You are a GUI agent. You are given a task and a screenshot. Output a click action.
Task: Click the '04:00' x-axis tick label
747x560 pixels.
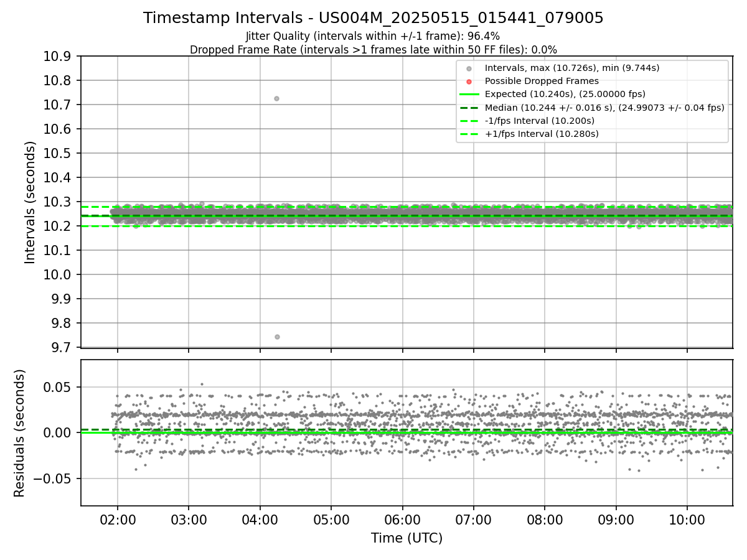click(260, 520)
